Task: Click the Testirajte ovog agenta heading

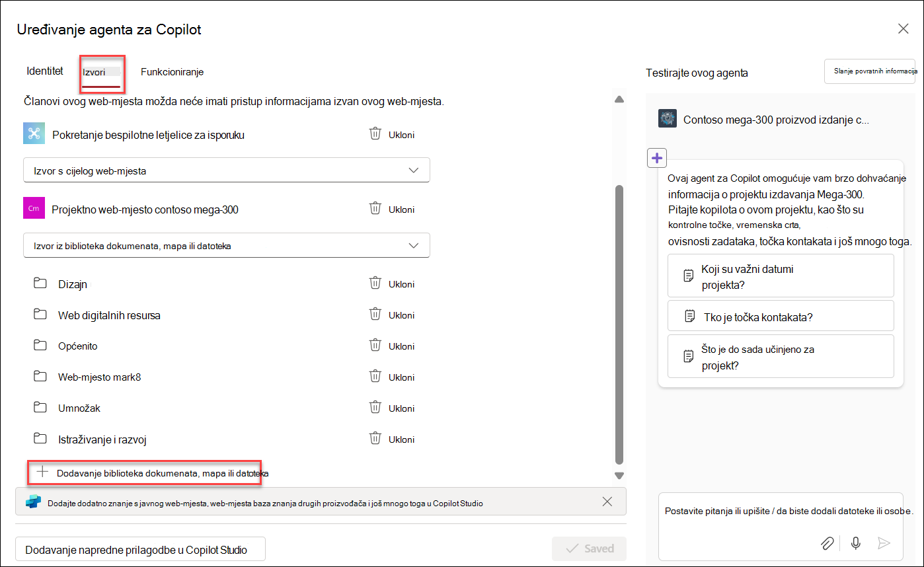Action: point(697,73)
